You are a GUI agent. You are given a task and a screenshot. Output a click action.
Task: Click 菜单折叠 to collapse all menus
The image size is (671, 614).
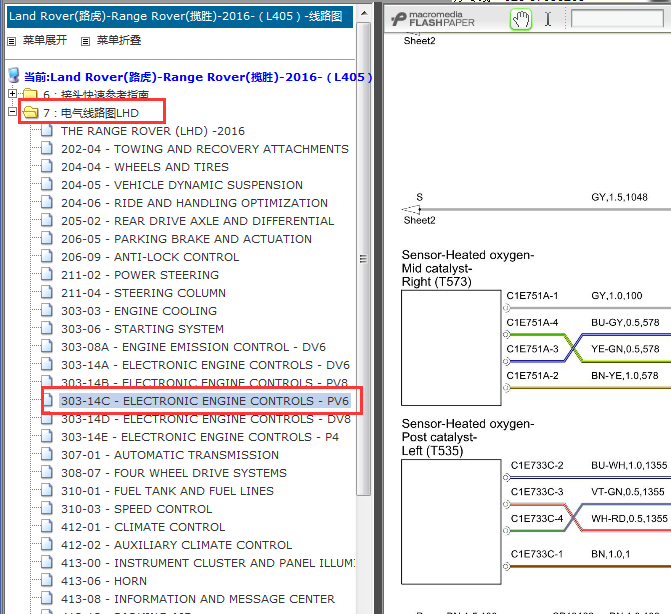coord(119,40)
